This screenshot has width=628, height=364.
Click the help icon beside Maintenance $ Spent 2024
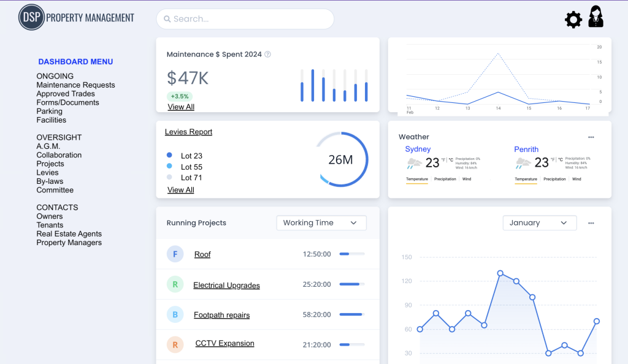coord(267,55)
